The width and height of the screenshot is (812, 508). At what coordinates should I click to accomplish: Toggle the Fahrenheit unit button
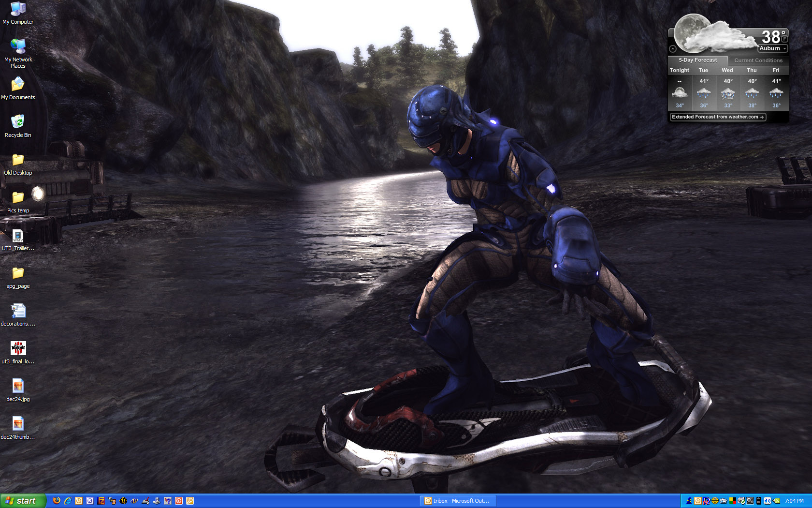click(x=784, y=39)
